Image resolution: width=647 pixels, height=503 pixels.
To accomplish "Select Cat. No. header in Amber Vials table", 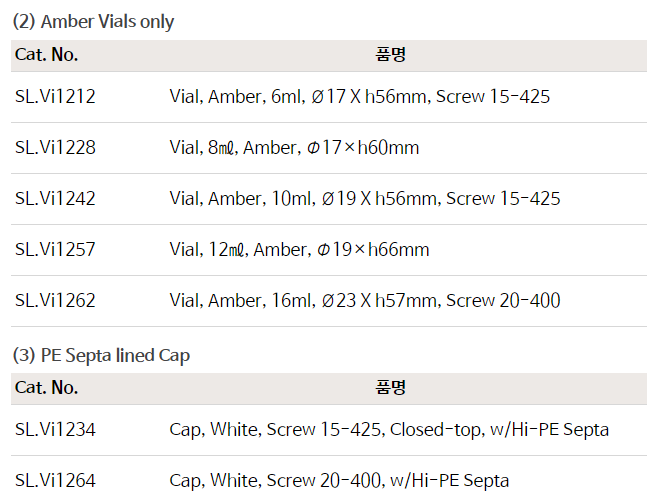I will pos(46,55).
